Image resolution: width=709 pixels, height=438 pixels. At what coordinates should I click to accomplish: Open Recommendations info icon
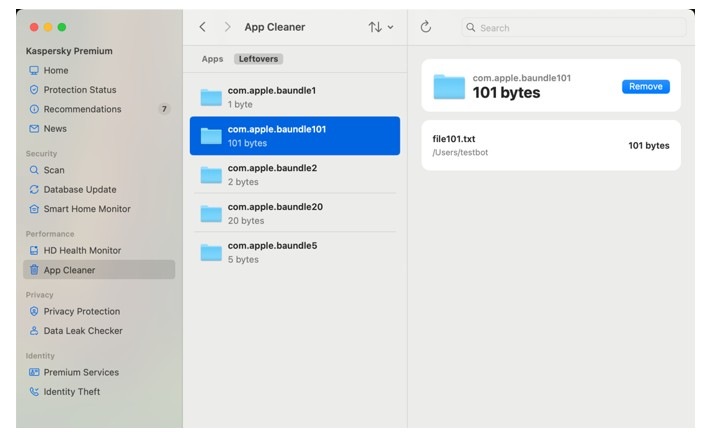tap(34, 109)
